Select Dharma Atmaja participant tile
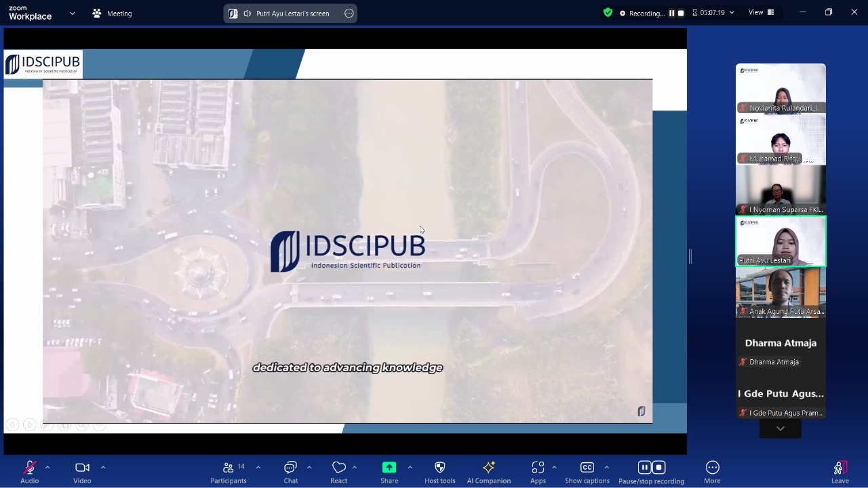This screenshot has height=488, width=868. [x=781, y=343]
